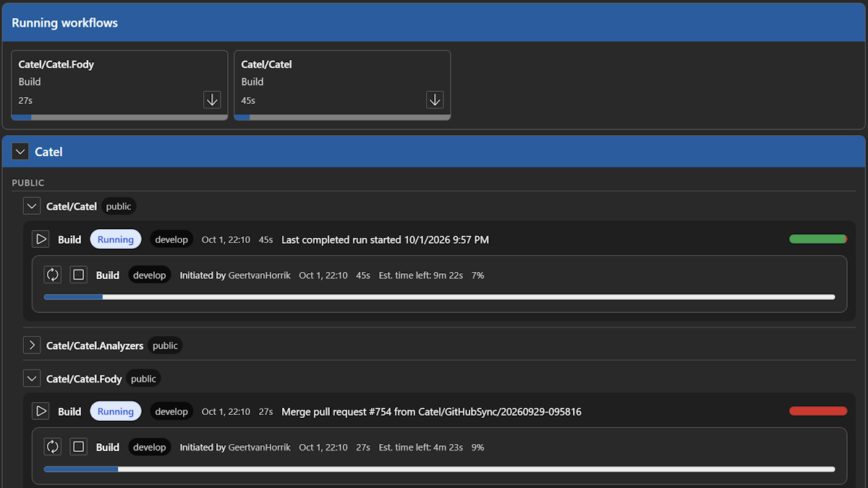Trigger the Build workflow for Catel/Catel.Fody
This screenshot has height=488, width=868.
coord(41,411)
